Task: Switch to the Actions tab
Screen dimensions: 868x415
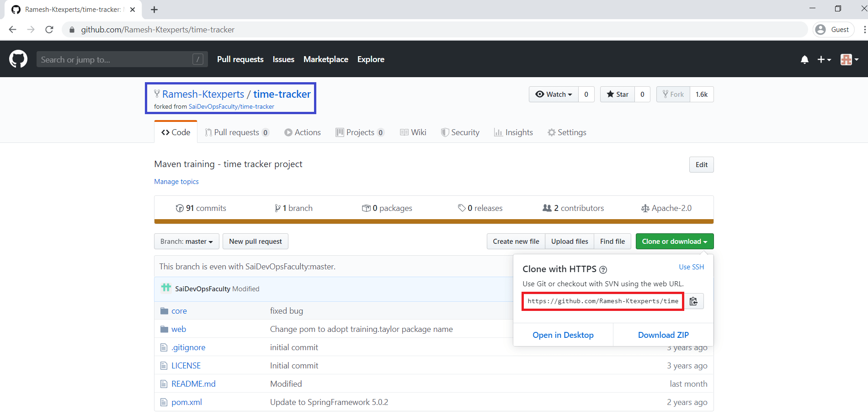Action: coord(303,132)
